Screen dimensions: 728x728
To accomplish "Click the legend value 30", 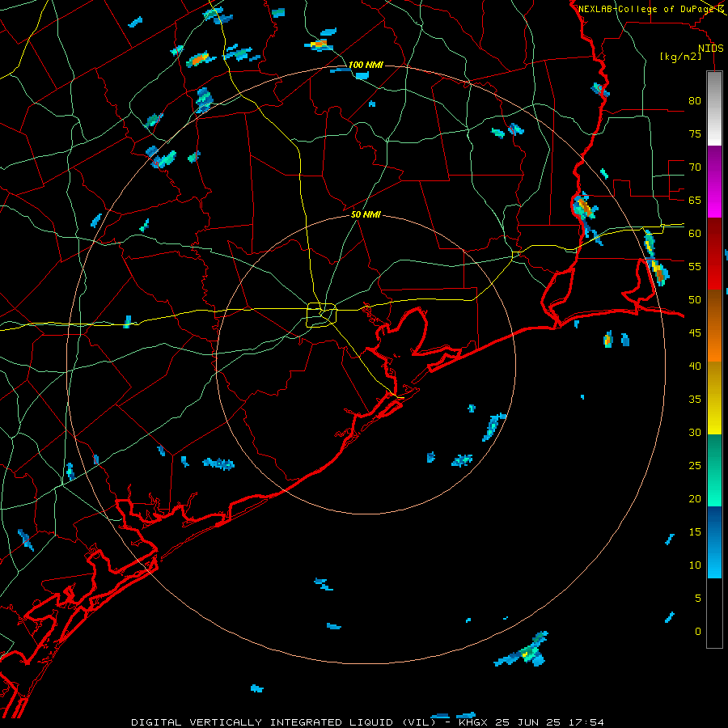I will [x=695, y=432].
